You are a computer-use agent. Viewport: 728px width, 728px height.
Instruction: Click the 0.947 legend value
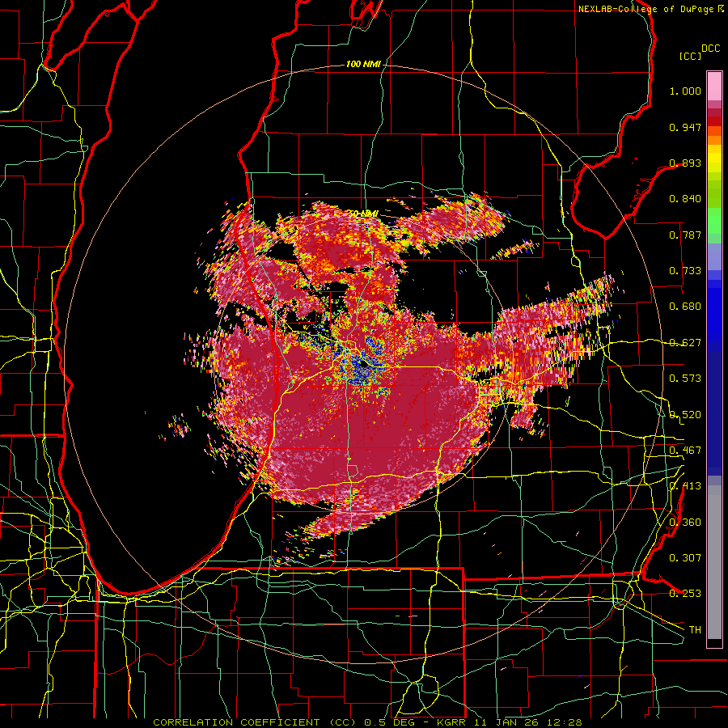[x=685, y=127]
